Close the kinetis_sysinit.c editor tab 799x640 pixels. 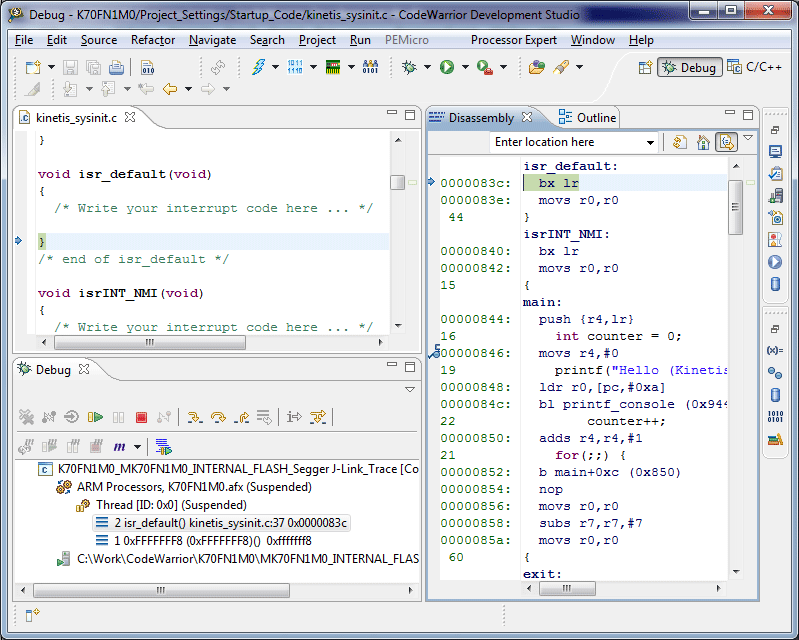(130, 117)
